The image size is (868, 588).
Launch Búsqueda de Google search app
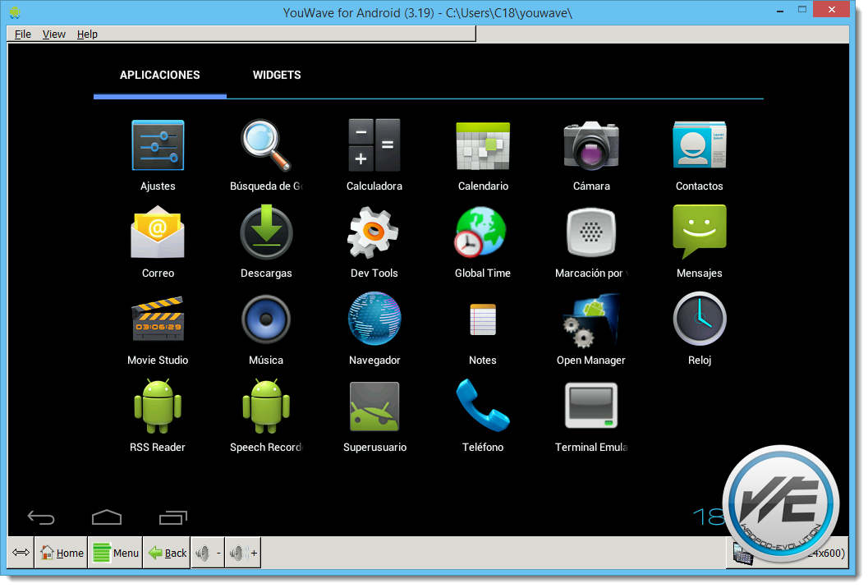pos(266,145)
